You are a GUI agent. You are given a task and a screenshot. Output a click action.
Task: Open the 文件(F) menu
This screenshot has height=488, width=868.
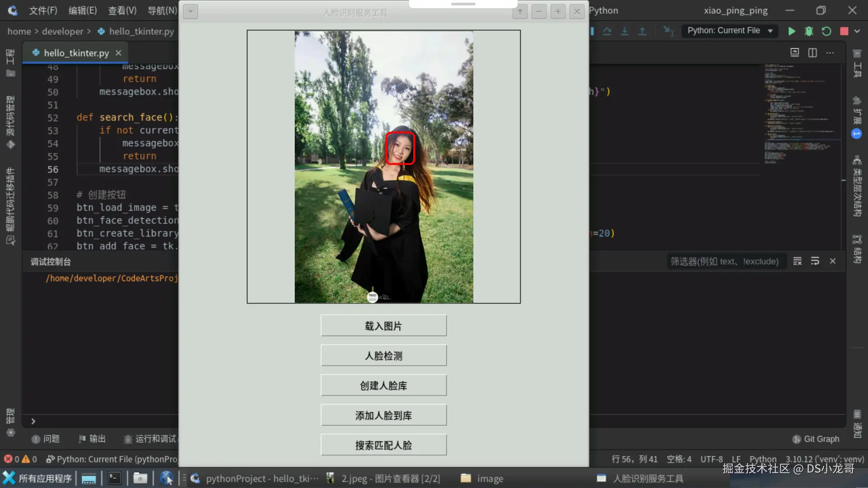43,10
